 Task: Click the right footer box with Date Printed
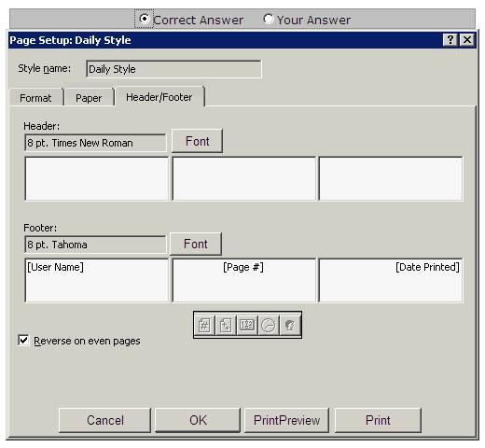click(x=391, y=280)
